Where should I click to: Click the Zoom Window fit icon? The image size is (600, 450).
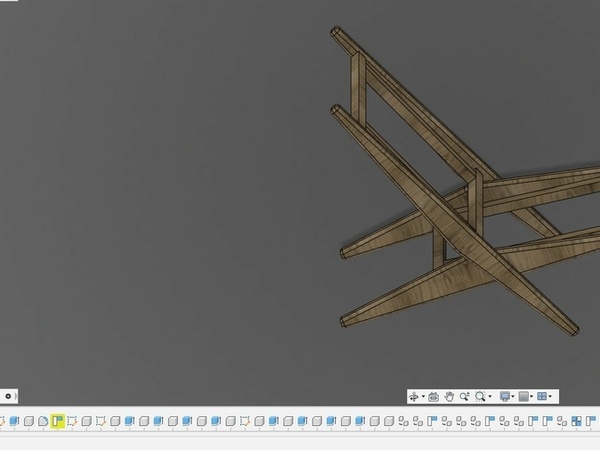pos(481,397)
